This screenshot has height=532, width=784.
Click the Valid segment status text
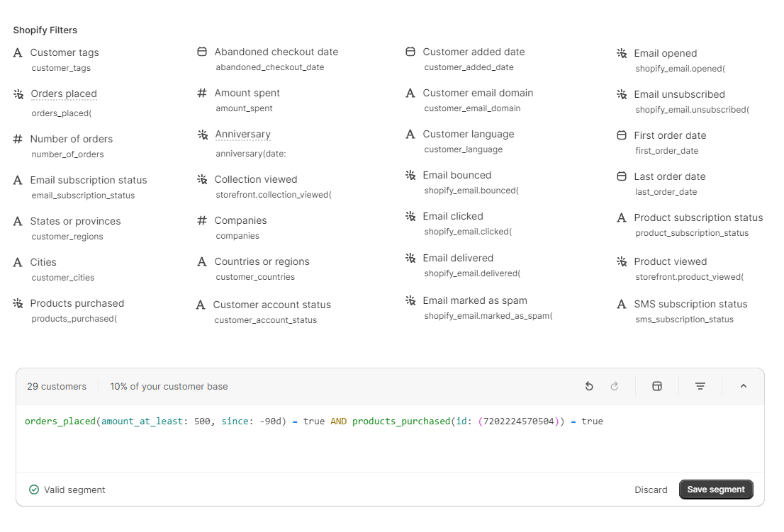click(x=74, y=490)
